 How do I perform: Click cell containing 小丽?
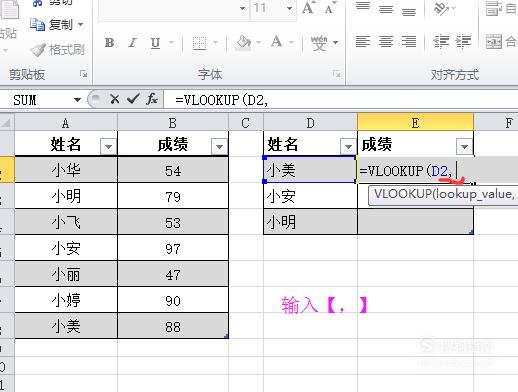point(66,274)
